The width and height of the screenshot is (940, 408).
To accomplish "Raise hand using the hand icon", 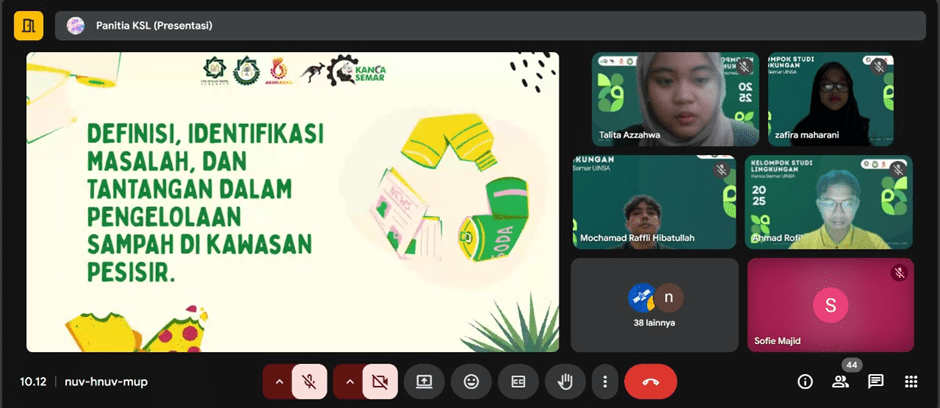I will point(565,381).
